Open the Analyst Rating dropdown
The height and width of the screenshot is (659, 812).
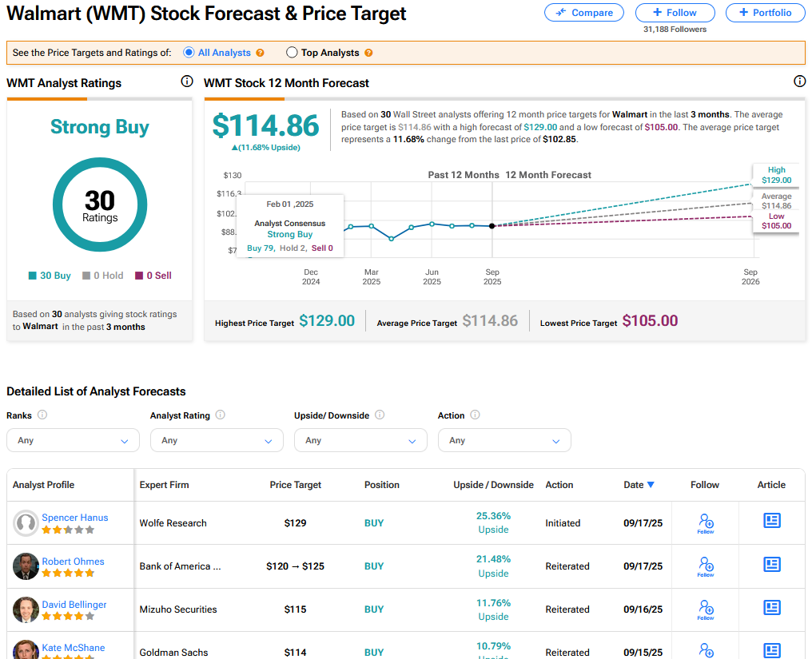217,440
